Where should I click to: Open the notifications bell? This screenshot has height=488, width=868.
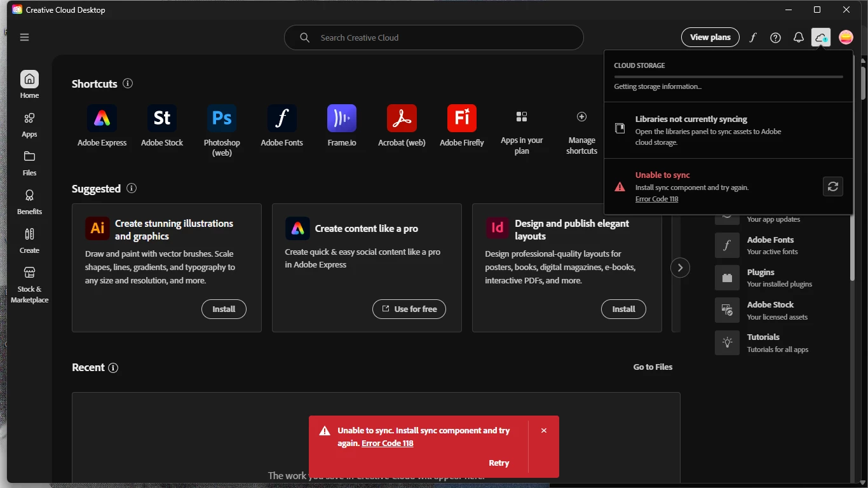tap(799, 37)
